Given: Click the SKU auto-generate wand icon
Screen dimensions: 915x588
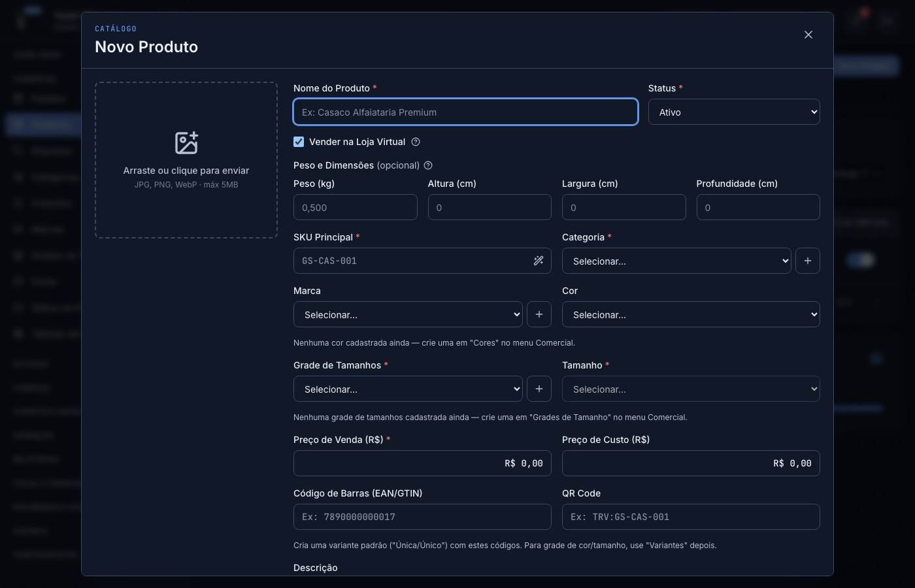Looking at the screenshot, I should pyautogui.click(x=539, y=261).
